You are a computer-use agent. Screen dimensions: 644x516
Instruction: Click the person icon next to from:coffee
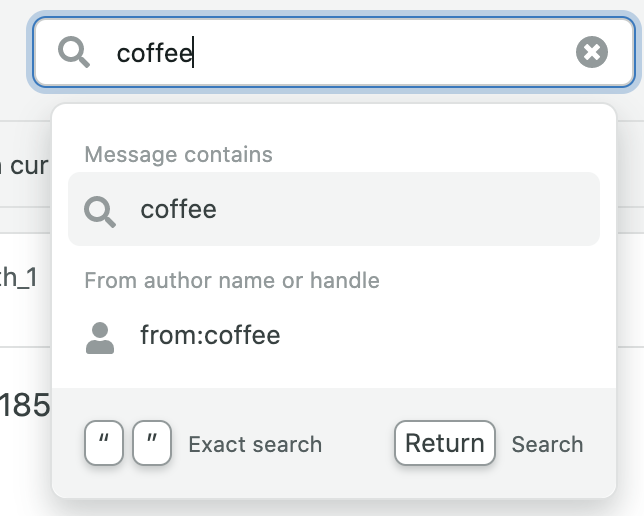coord(100,338)
